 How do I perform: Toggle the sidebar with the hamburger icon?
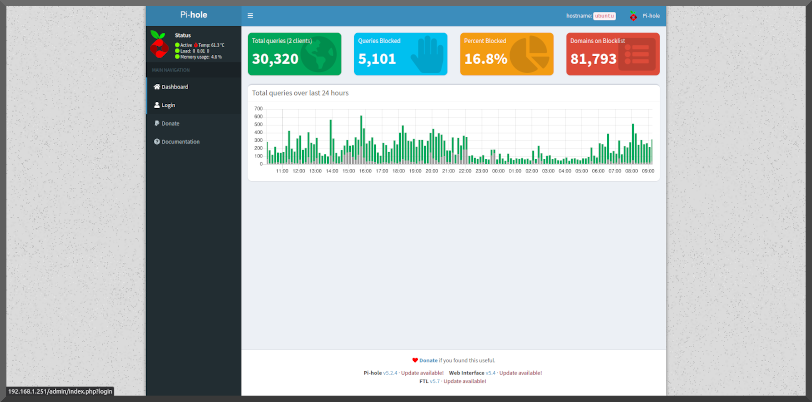[250, 16]
